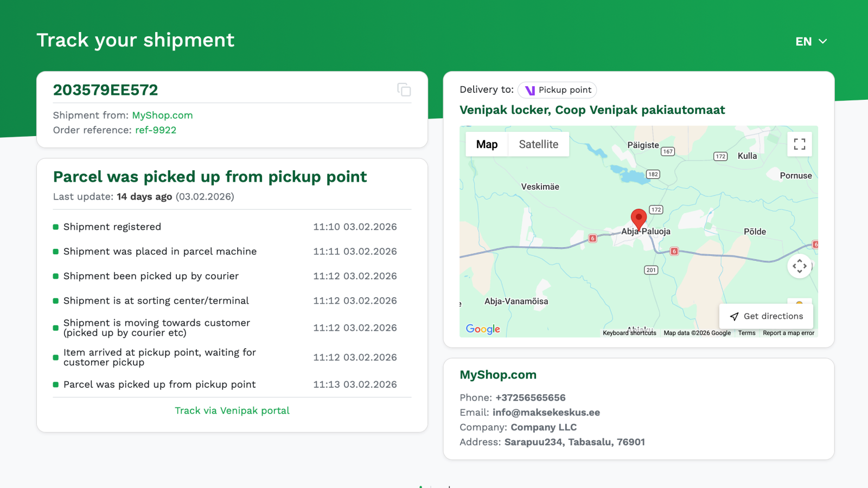Click Get directions button
Screen dimensions: 868x488
(766, 316)
